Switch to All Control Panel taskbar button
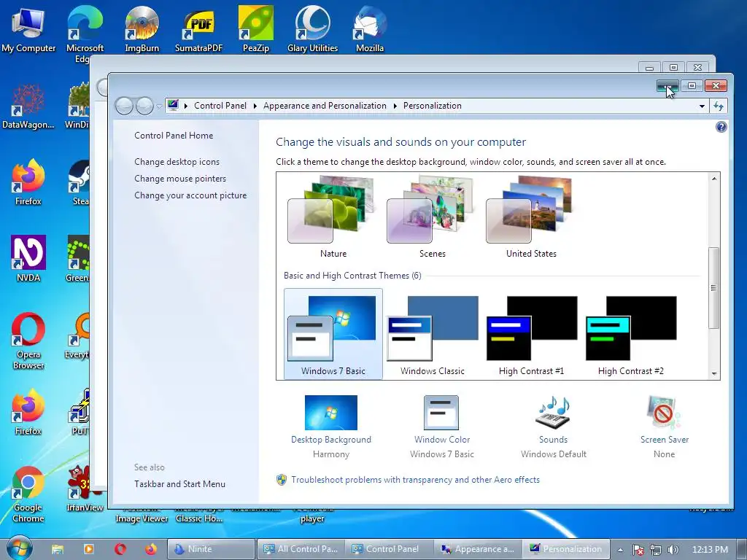The image size is (747, 560). 301,549
